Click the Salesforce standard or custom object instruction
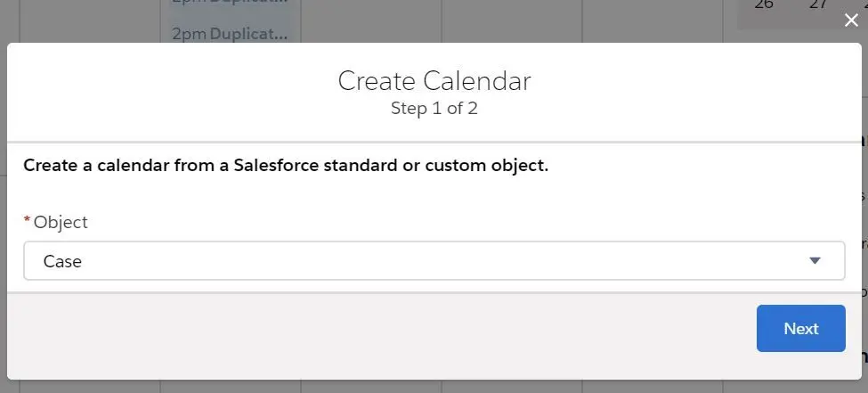Screen dimensions: 868x393 [x=286, y=165]
